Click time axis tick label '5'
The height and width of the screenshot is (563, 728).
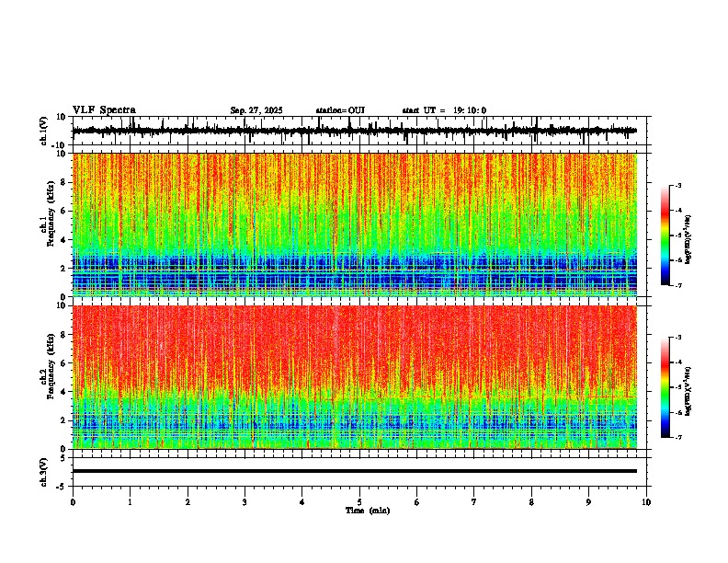pos(359,502)
